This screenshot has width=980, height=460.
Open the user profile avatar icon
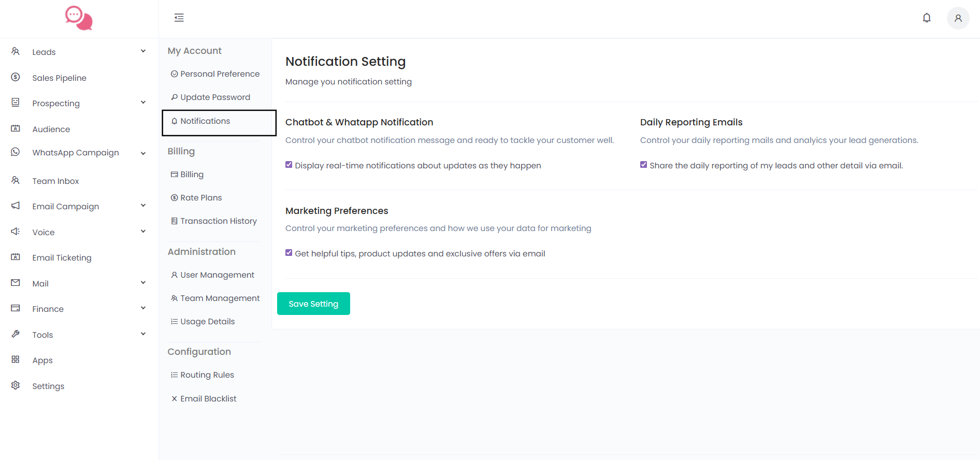958,18
